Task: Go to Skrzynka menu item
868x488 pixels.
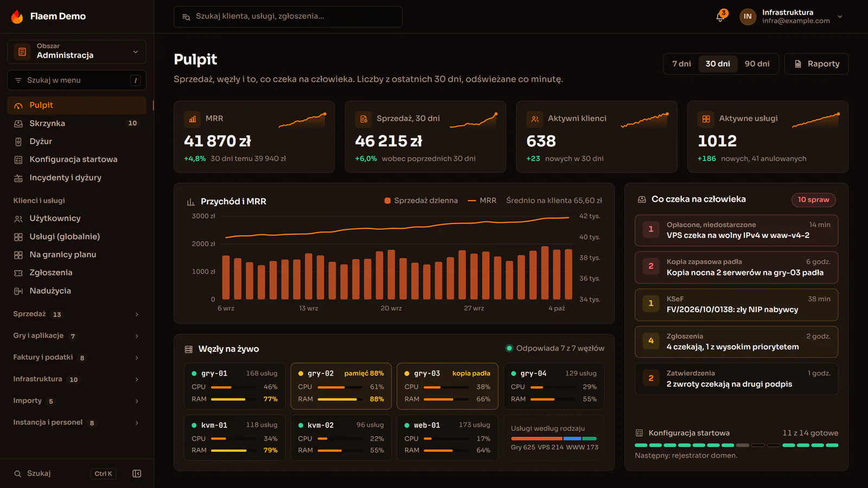Action: coord(76,124)
